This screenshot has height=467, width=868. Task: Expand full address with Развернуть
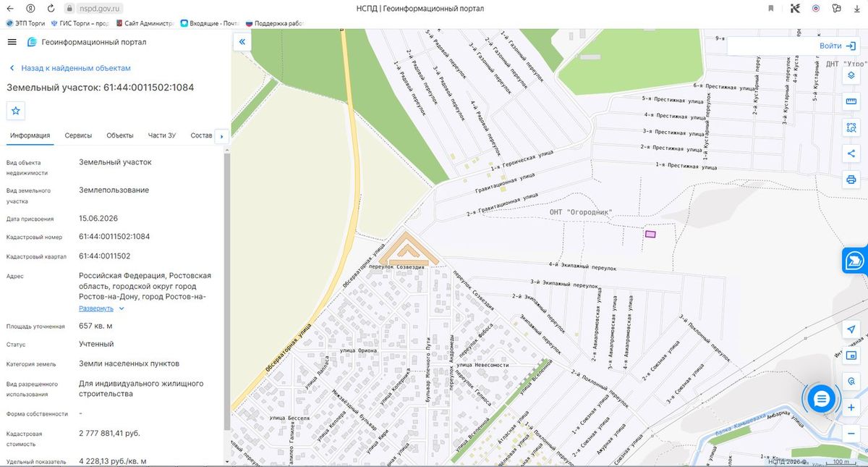point(101,308)
